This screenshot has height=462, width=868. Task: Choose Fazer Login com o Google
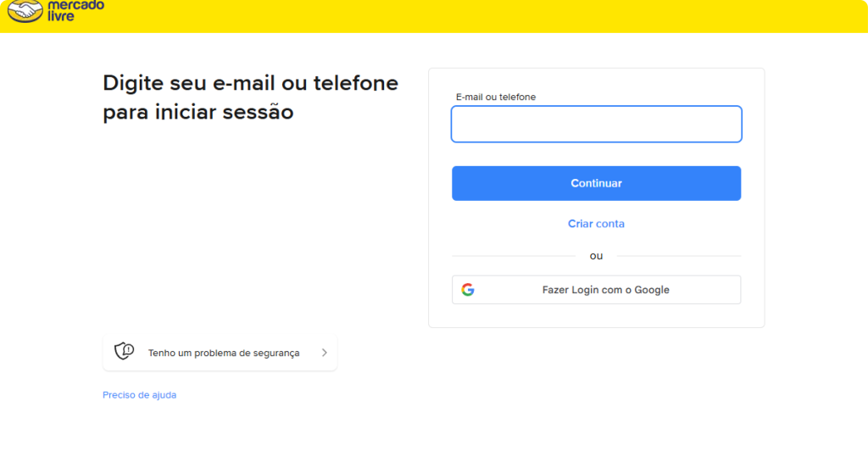pyautogui.click(x=605, y=290)
